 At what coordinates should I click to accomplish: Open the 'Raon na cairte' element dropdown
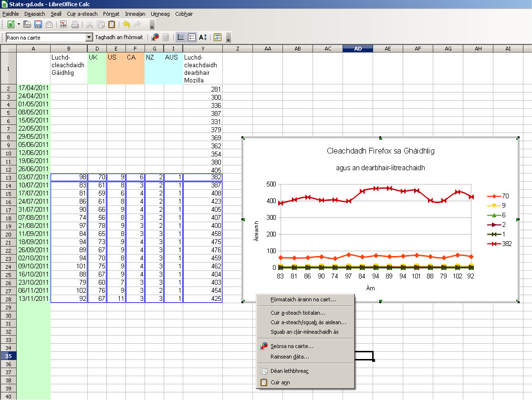(x=89, y=37)
